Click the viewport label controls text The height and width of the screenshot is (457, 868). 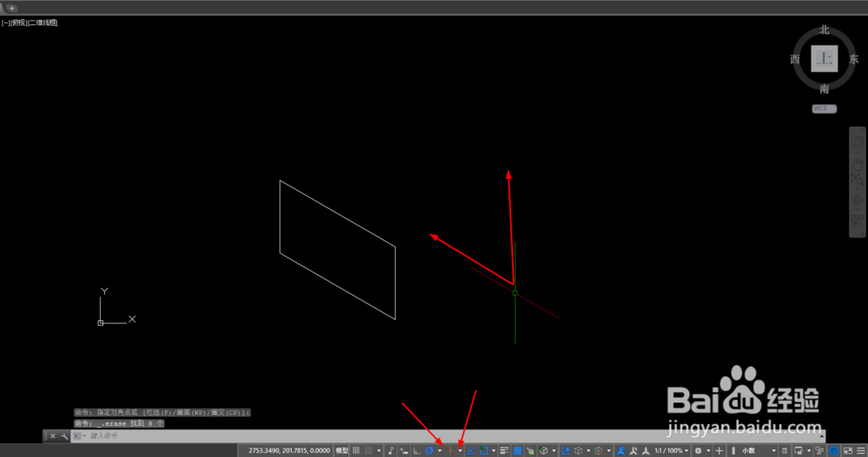tap(30, 23)
